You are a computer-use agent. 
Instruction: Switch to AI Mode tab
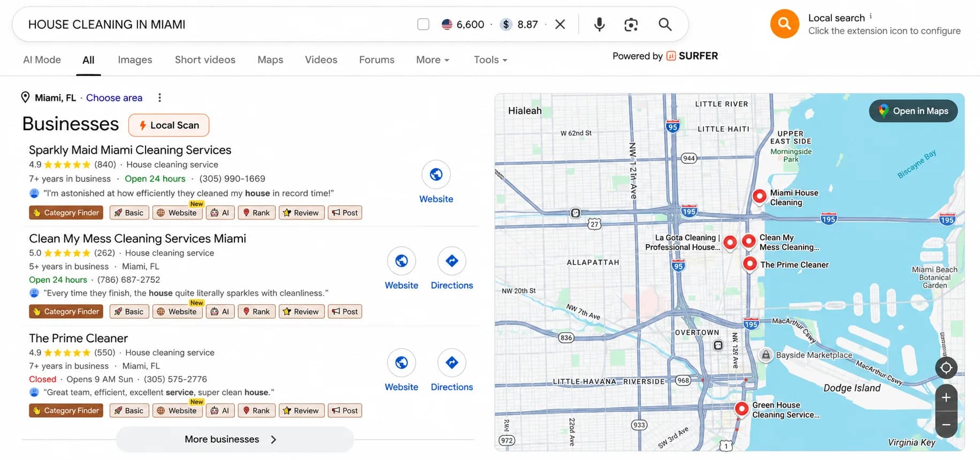[x=42, y=59]
